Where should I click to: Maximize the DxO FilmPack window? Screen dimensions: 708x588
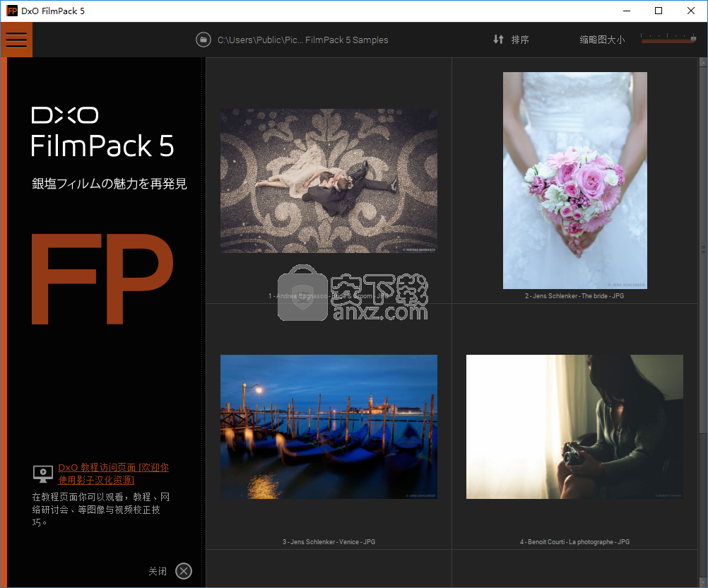659,11
